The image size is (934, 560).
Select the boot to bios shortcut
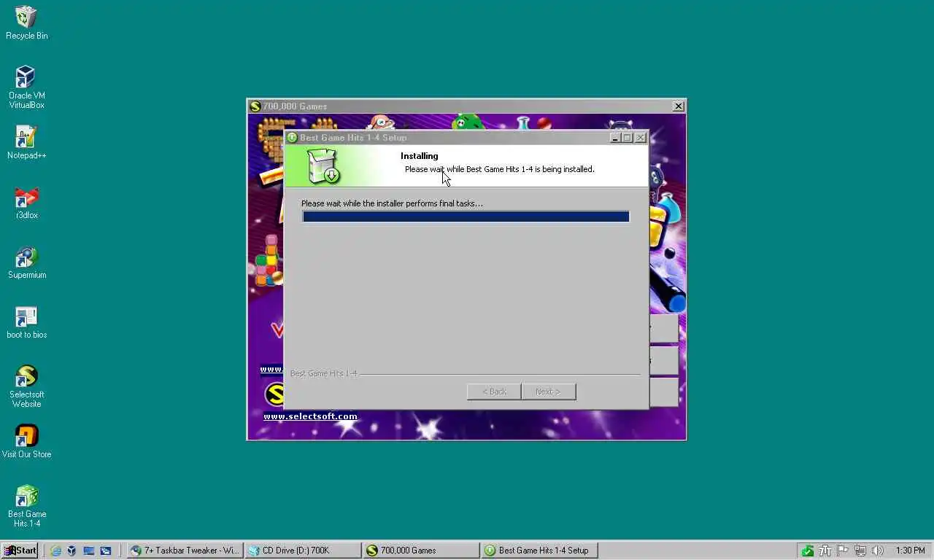point(26,322)
